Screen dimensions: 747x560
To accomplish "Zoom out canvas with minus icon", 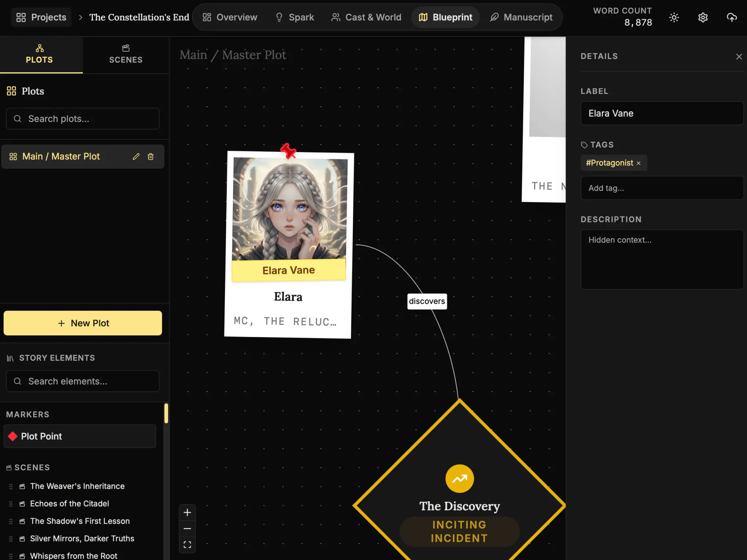I will (x=187, y=528).
